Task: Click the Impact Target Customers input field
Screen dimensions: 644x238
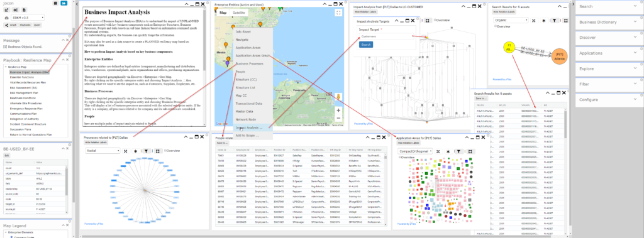Action: pos(387,36)
